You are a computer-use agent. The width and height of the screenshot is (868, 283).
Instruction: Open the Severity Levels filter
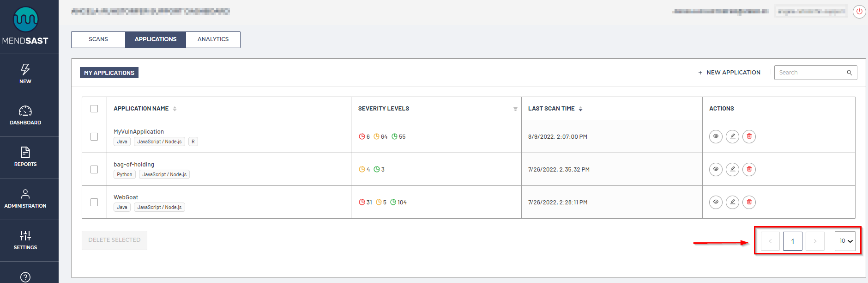point(515,109)
